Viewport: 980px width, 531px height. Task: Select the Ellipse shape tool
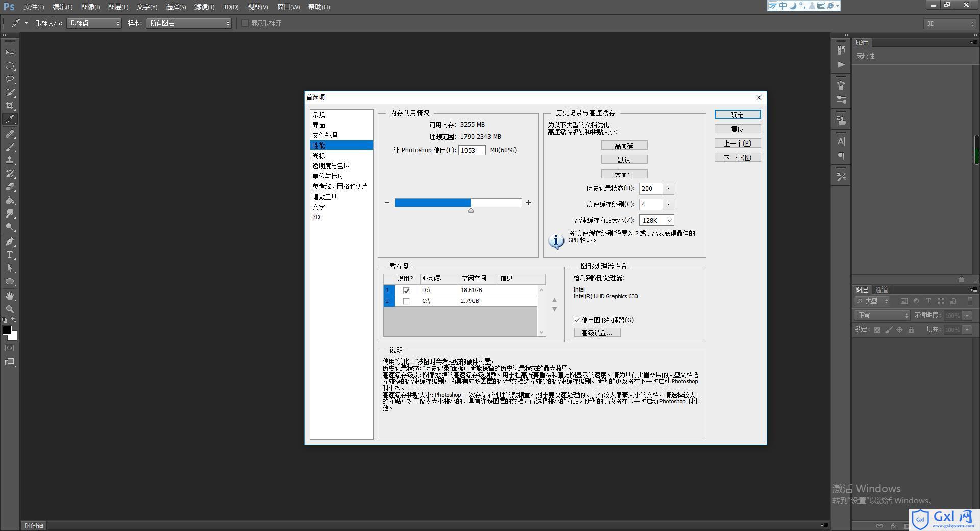tap(10, 281)
